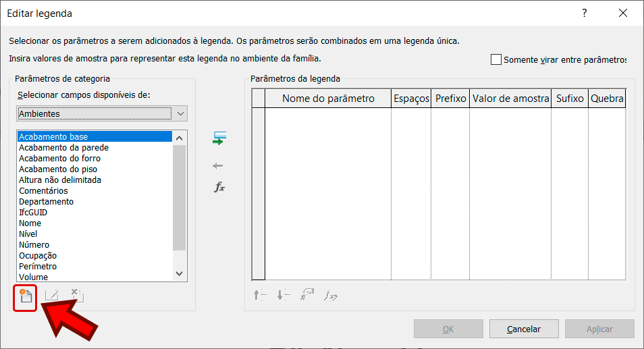Select Acabamento base in list
Image resolution: width=644 pixels, height=349 pixels.
[x=95, y=137]
